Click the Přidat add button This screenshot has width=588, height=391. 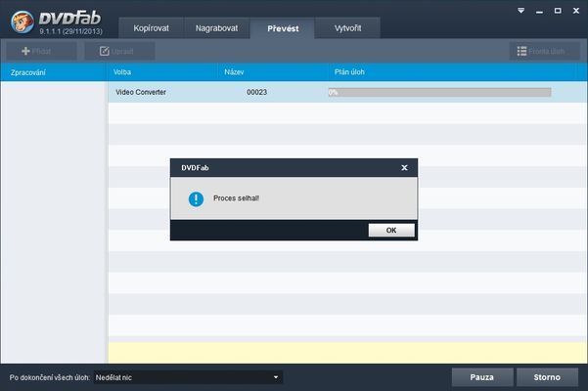coord(41,51)
